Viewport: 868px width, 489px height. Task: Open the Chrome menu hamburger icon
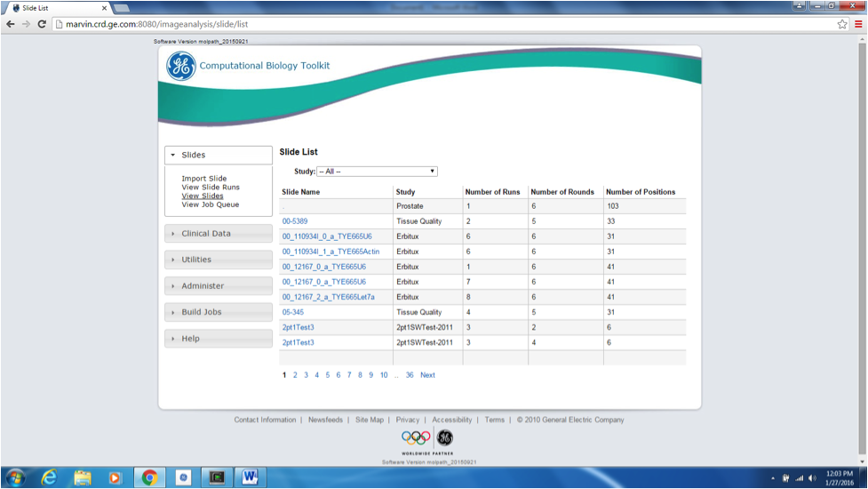pyautogui.click(x=858, y=24)
